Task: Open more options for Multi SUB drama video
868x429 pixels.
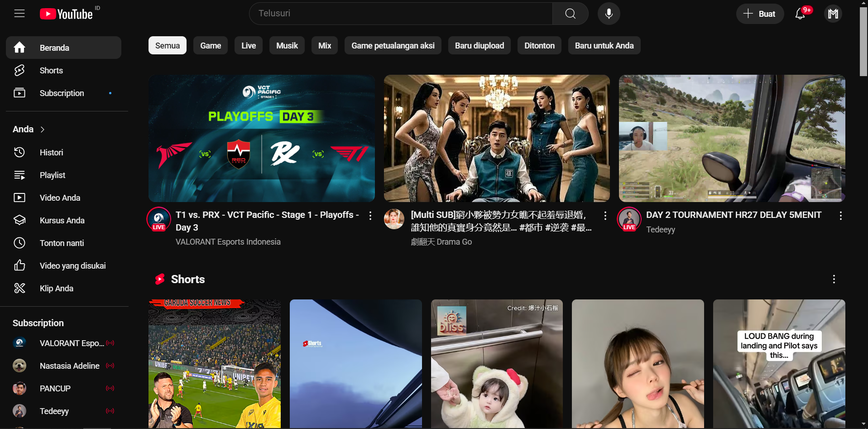Action: tap(605, 216)
